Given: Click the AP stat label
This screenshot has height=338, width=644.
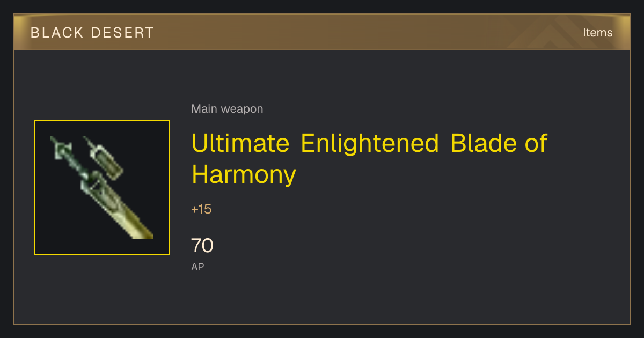Looking at the screenshot, I should pyautogui.click(x=197, y=267).
